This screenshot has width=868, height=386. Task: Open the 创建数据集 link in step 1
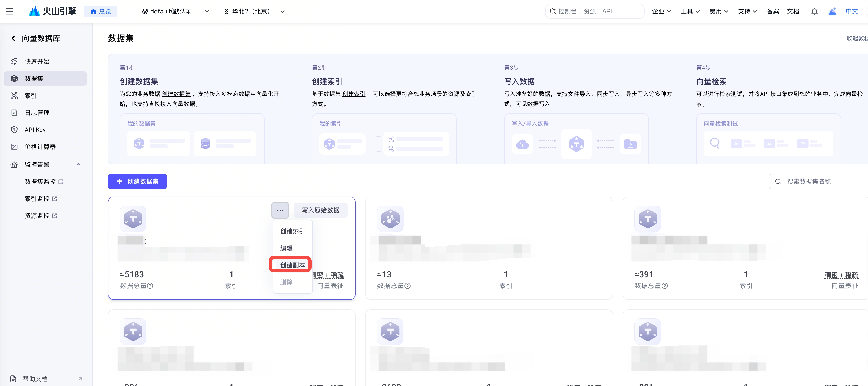click(x=176, y=94)
